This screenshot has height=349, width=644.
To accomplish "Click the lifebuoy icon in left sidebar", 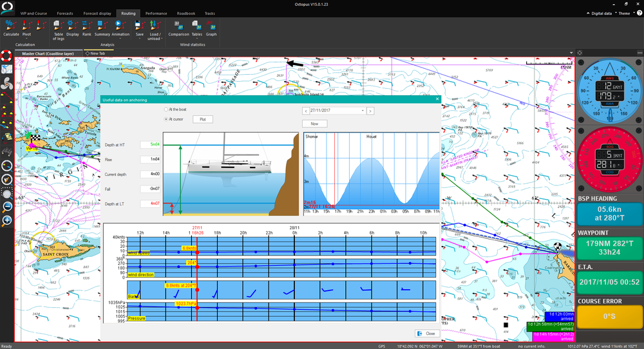I will (x=6, y=55).
